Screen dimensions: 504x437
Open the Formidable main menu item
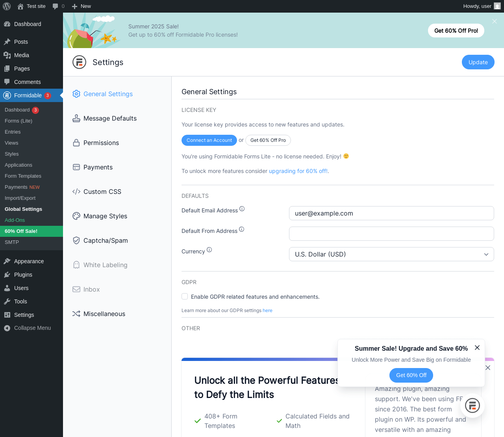tap(31, 95)
